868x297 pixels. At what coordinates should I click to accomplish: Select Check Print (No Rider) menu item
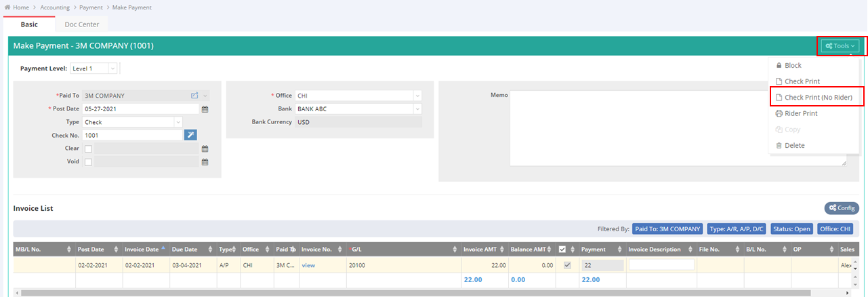pyautogui.click(x=817, y=98)
